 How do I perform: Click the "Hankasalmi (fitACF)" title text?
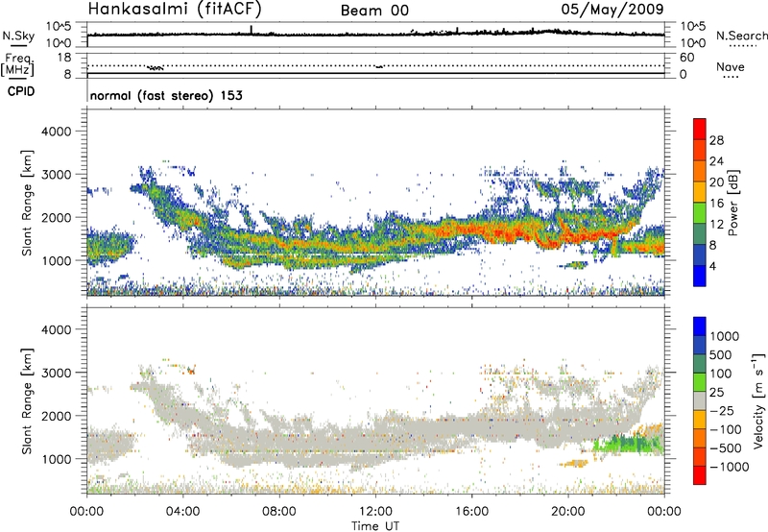coord(175,9)
